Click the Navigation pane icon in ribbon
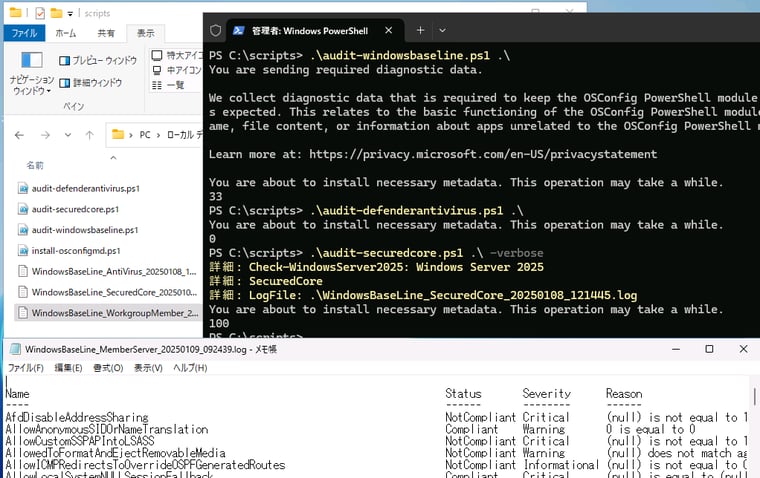Viewport: 760px width, 478px height. pyautogui.click(x=32, y=60)
